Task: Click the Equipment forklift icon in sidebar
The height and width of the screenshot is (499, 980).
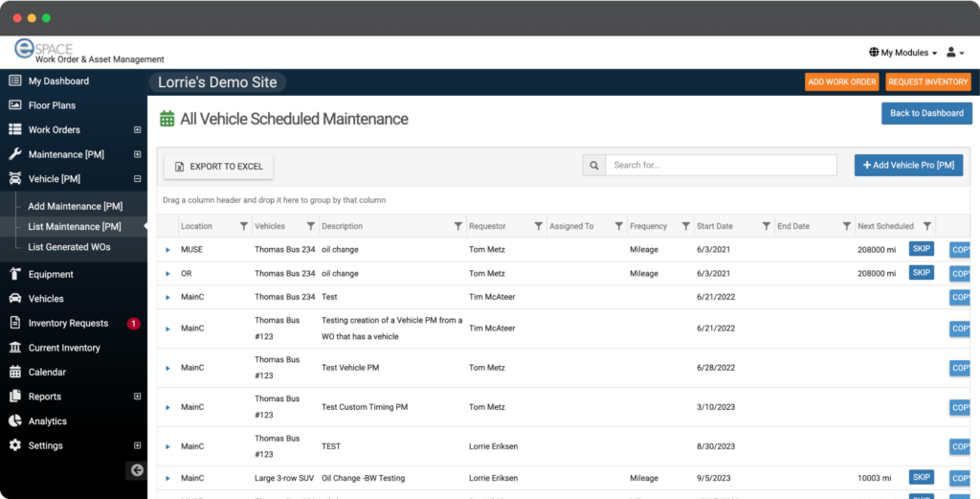Action: [15, 275]
